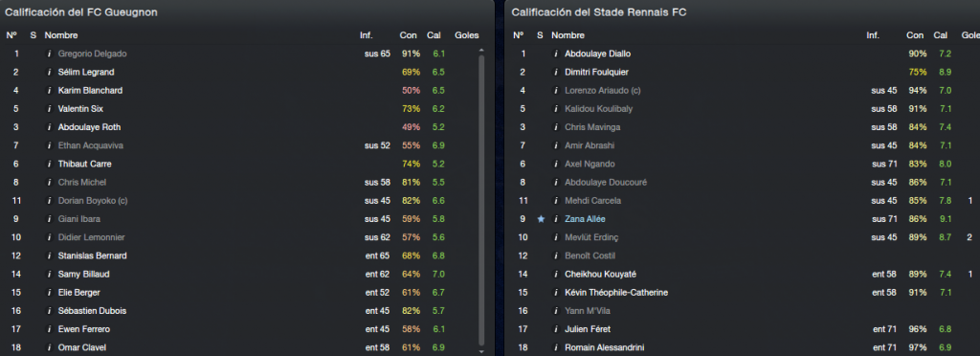
Task: Click info icon beside Thibaut Carre
Action: [x=49, y=164]
